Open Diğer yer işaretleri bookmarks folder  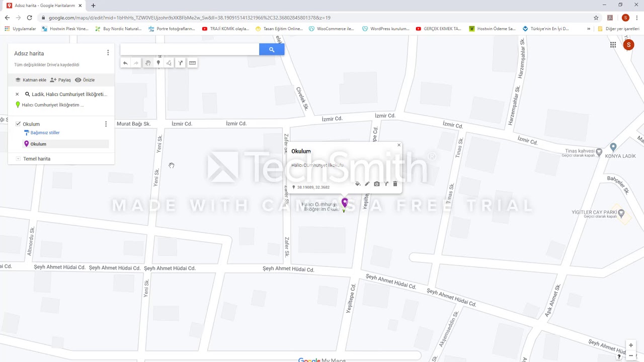618,29
